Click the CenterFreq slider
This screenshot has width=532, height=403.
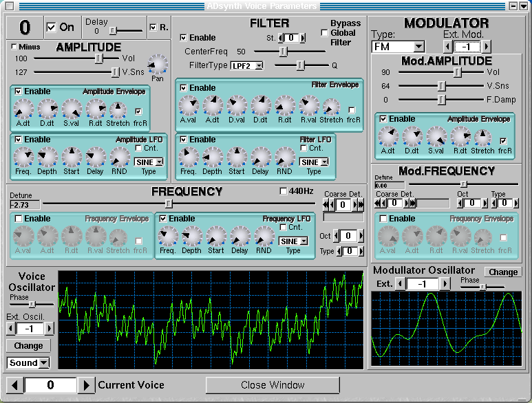click(290, 52)
